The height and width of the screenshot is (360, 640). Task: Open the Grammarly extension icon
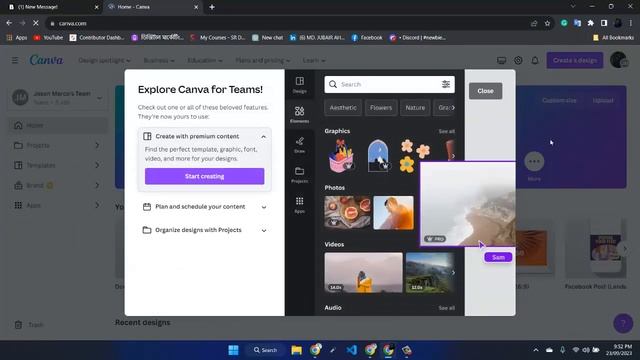[x=564, y=23]
